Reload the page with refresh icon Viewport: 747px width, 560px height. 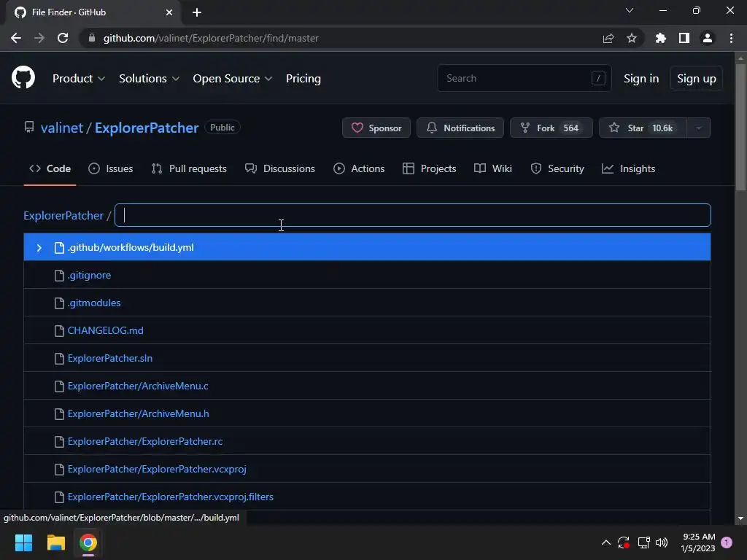[63, 38]
